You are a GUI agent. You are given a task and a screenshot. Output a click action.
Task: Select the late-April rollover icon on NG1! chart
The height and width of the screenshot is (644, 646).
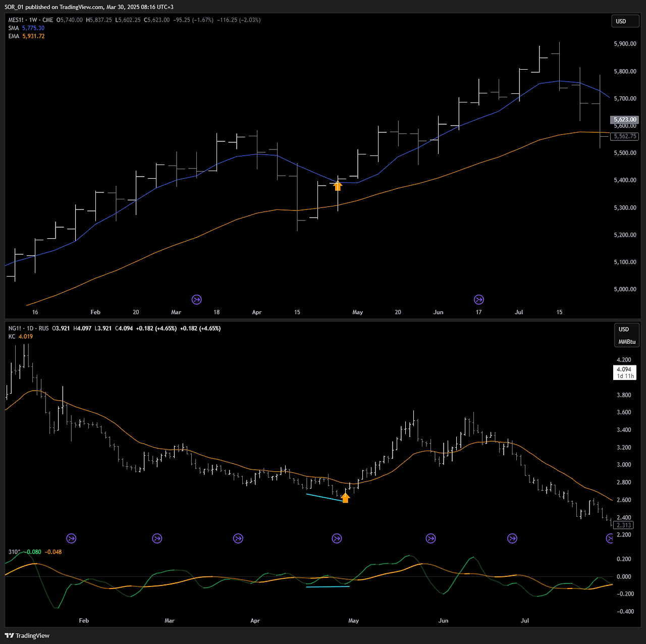[x=337, y=539]
